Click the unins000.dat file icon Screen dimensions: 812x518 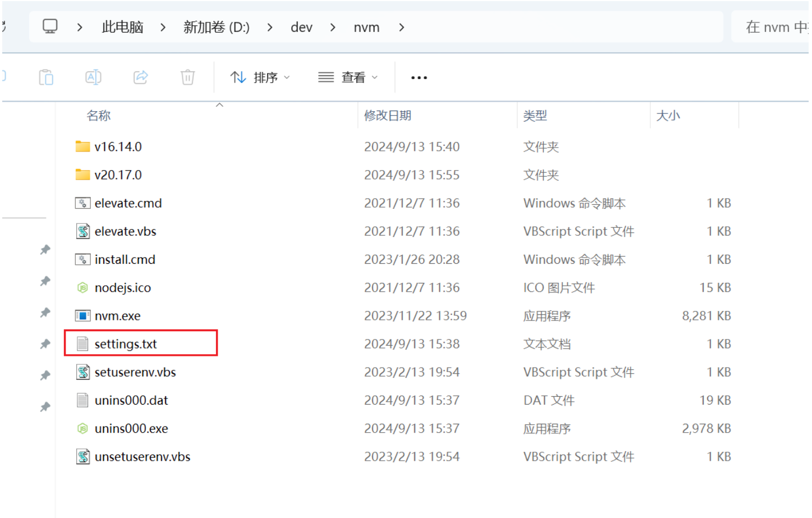click(82, 400)
